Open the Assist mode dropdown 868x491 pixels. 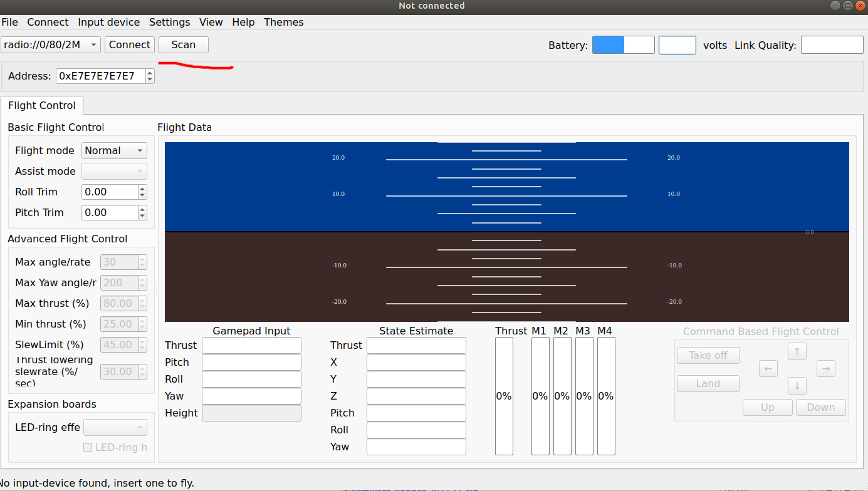coord(113,171)
